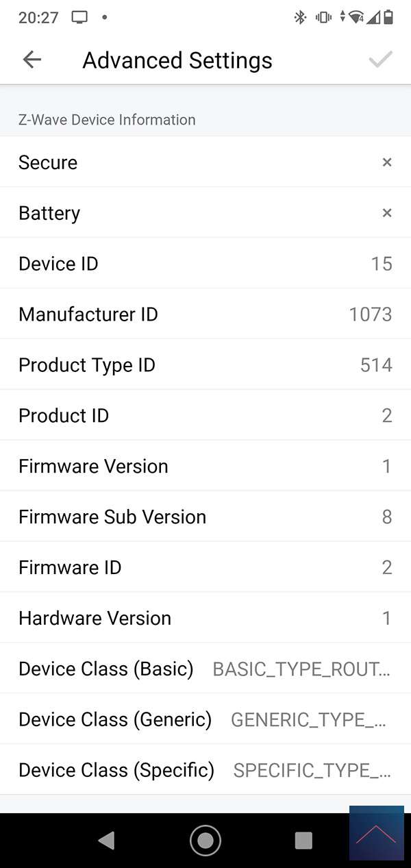Select the Hardware Version row
This screenshot has width=411, height=868.
coord(206,619)
